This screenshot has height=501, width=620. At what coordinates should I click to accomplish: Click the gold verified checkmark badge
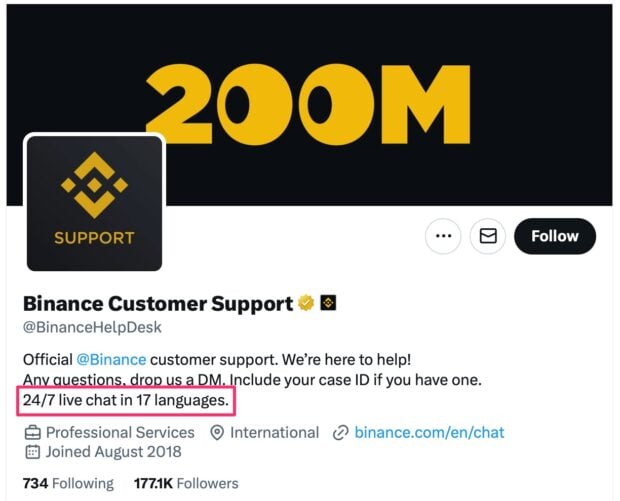[x=306, y=303]
